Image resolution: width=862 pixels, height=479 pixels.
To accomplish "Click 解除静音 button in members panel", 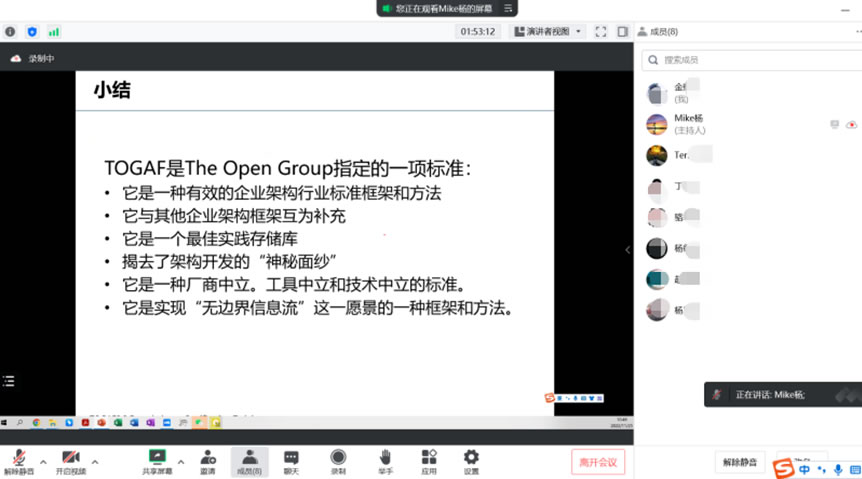I will [x=740, y=462].
